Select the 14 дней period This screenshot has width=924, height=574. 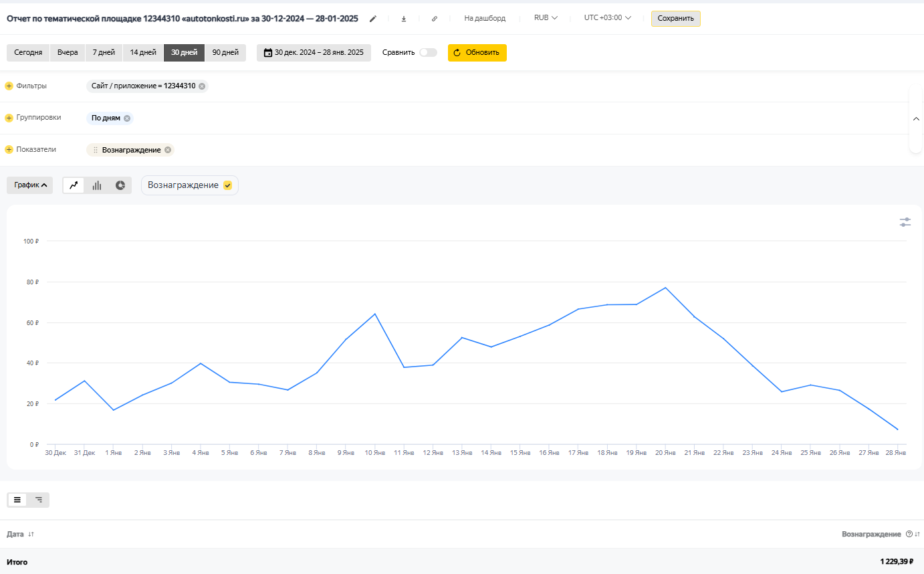tap(143, 53)
